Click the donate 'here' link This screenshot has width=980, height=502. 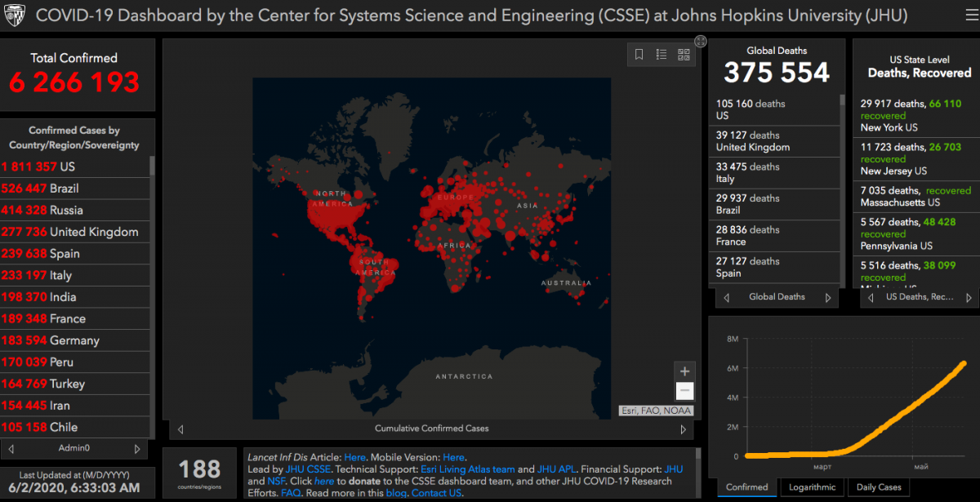[x=324, y=482]
